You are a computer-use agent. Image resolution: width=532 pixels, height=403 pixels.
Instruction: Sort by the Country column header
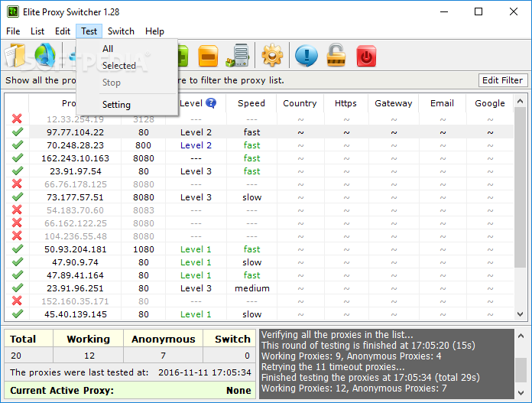click(x=300, y=103)
